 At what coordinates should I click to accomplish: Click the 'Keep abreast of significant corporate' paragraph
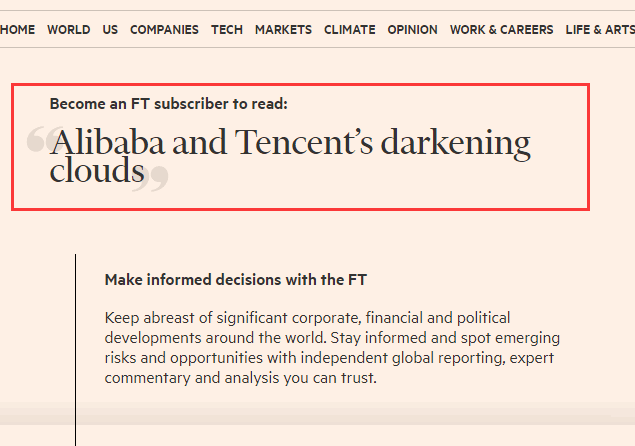coord(332,348)
